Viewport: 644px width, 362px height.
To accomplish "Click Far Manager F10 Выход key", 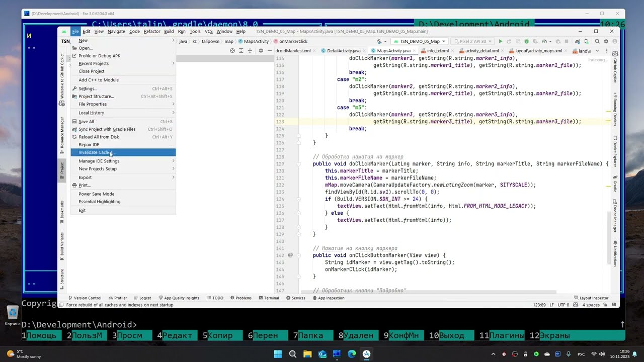I will click(x=451, y=335).
